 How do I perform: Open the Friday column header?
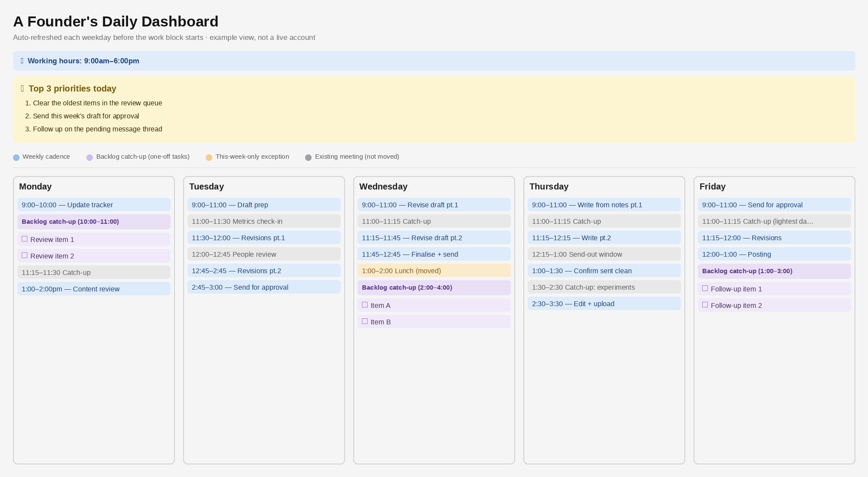(713, 186)
